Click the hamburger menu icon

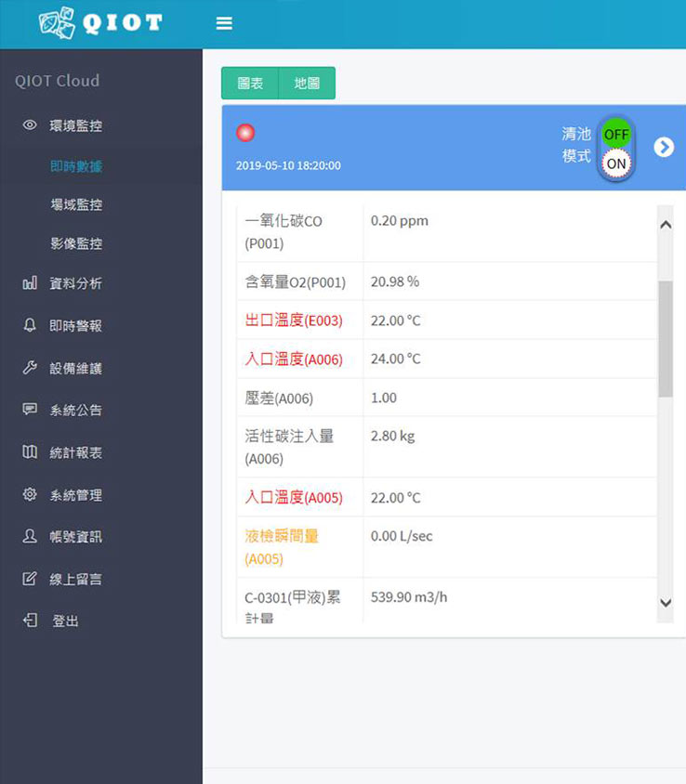tap(224, 24)
